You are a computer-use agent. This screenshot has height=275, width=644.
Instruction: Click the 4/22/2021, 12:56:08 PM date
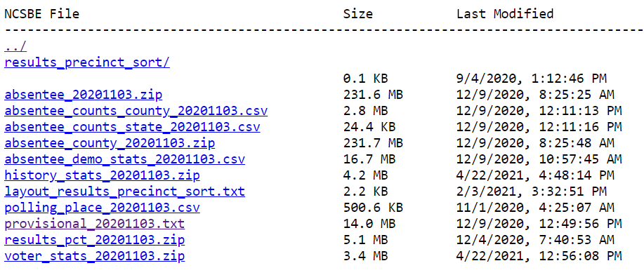click(x=539, y=256)
